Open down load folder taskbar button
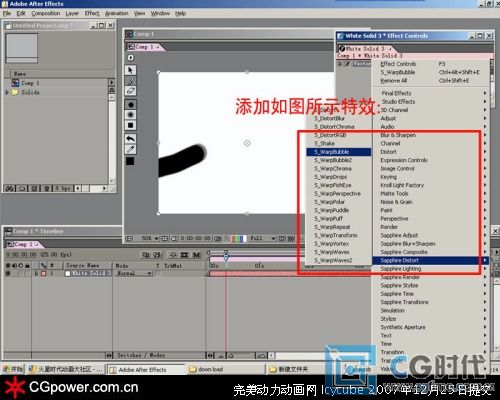Viewport: 500px width, 400px height. [x=225, y=370]
